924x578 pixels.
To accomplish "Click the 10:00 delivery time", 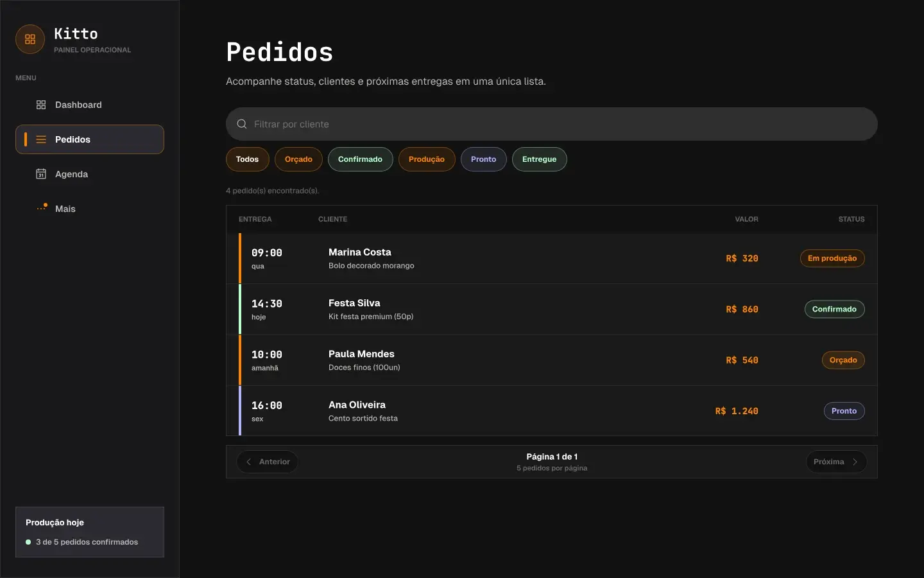I will click(x=267, y=355).
